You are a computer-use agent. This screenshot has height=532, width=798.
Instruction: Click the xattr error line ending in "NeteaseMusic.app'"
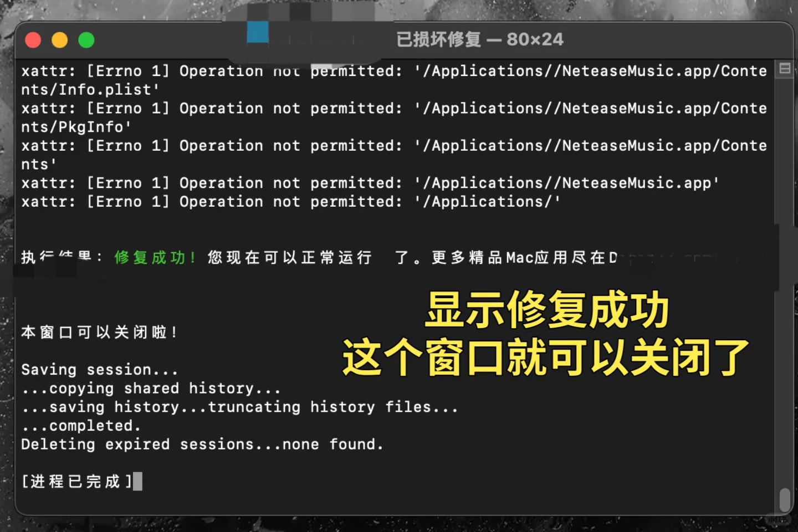pos(370,183)
